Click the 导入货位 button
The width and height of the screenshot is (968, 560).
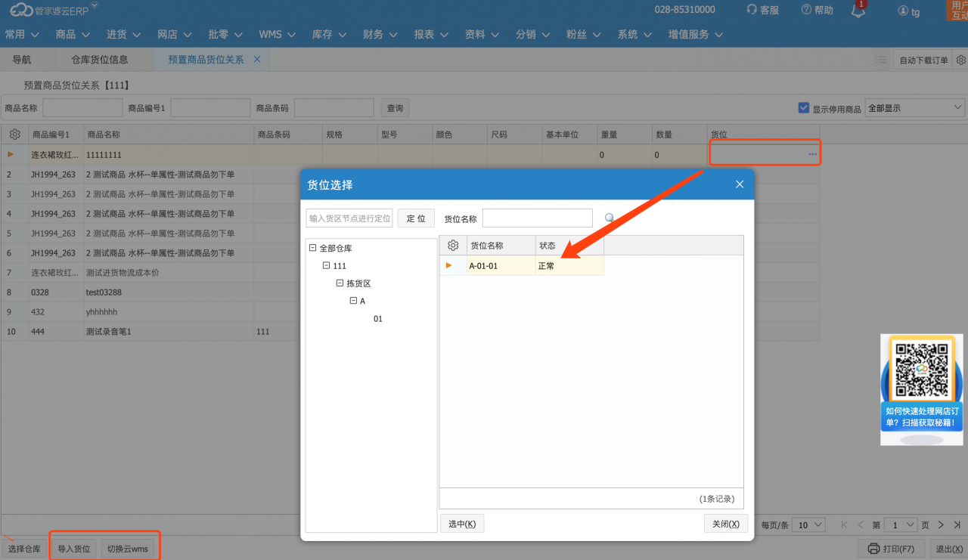coord(74,549)
